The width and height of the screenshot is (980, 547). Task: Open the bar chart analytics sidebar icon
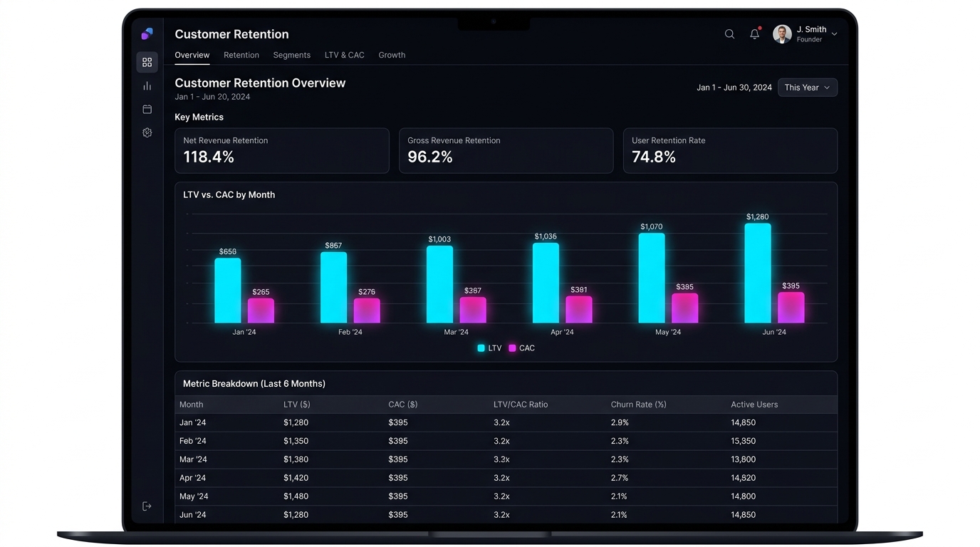pyautogui.click(x=147, y=86)
